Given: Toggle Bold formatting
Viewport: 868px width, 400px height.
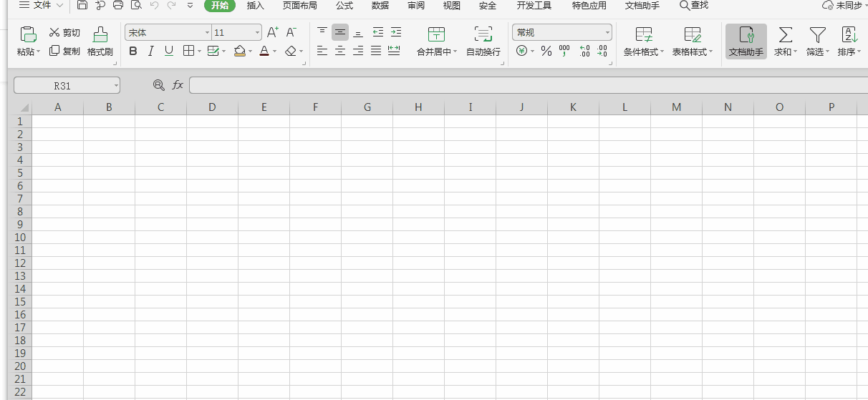Looking at the screenshot, I should (x=132, y=51).
